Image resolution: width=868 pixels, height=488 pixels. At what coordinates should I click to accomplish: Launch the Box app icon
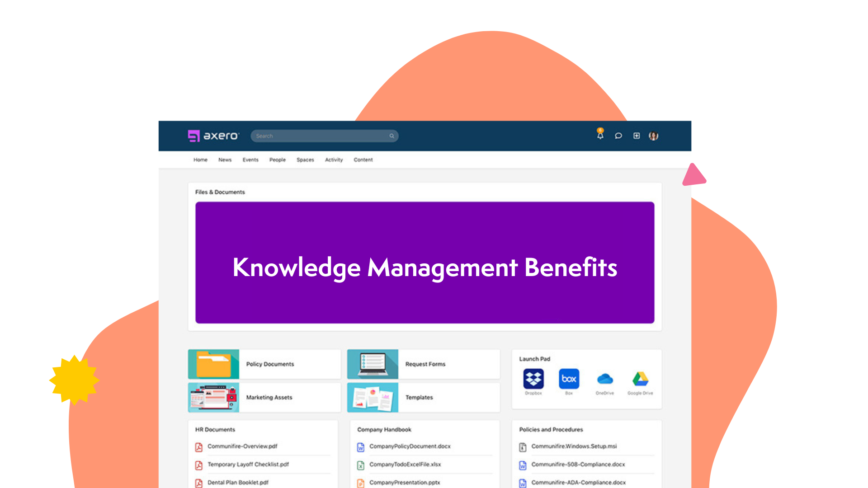pos(569,379)
